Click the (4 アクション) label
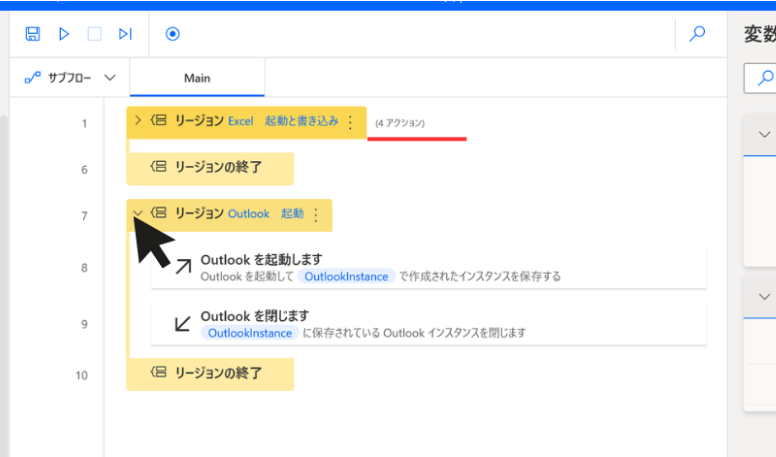The width and height of the screenshot is (776, 457). tap(400, 123)
